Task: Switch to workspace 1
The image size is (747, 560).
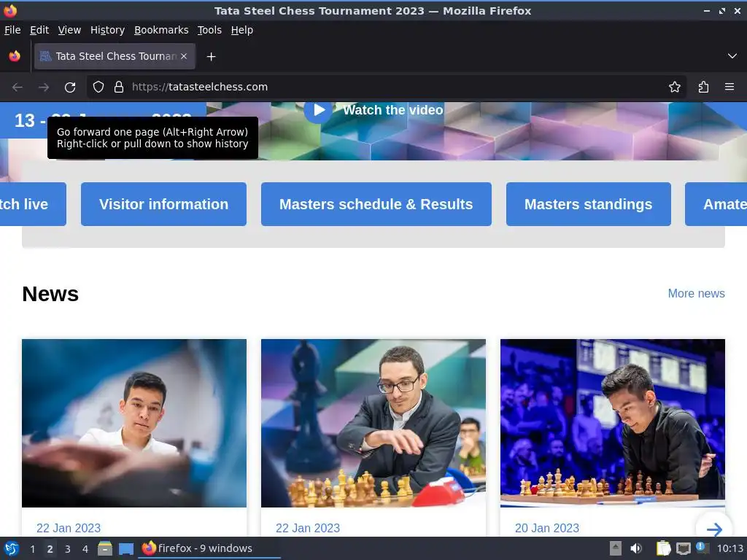Action: (x=32, y=549)
